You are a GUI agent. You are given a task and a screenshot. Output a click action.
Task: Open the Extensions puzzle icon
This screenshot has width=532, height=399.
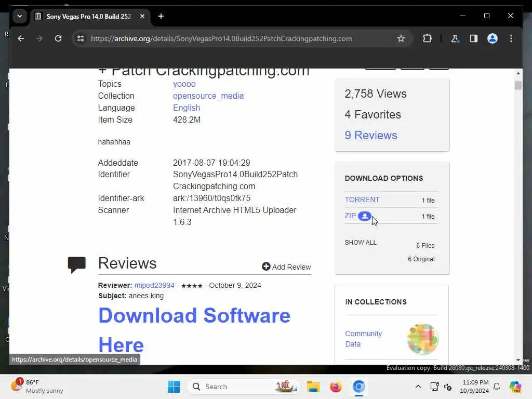[427, 38]
